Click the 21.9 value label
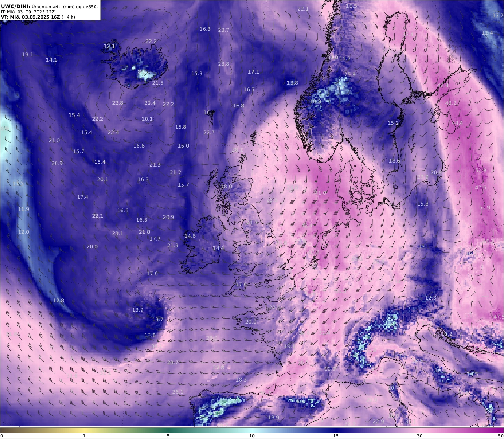The height and width of the screenshot is (439, 504). click(173, 246)
